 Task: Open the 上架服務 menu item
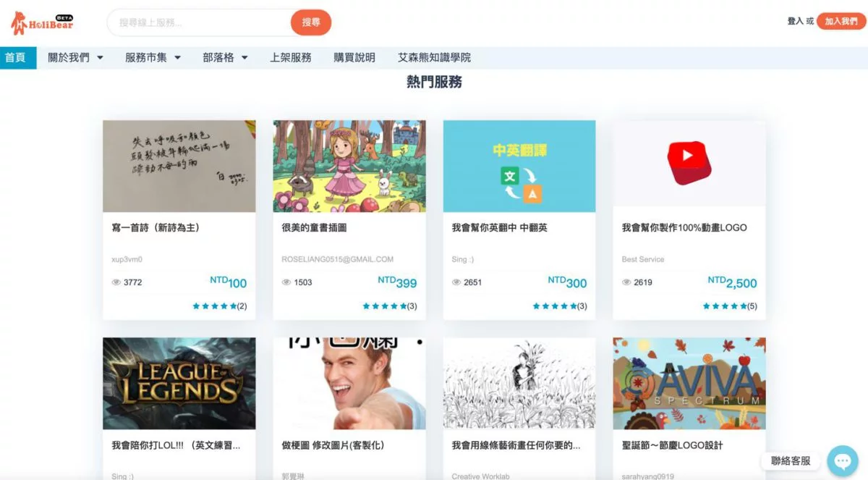tap(291, 57)
